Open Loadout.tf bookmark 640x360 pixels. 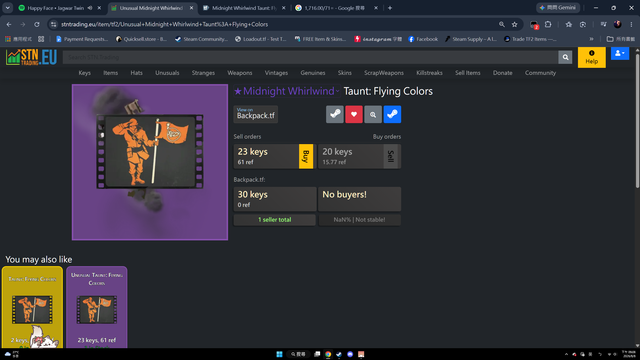(261, 39)
